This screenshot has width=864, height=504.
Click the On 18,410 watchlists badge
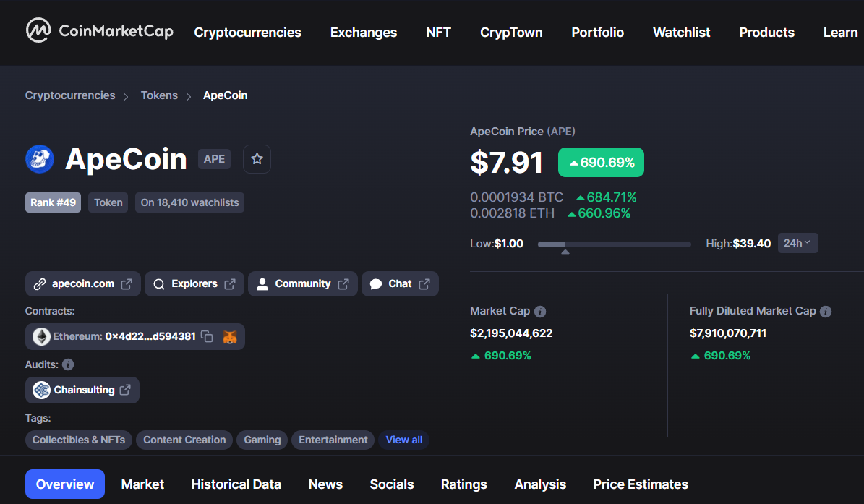[189, 202]
